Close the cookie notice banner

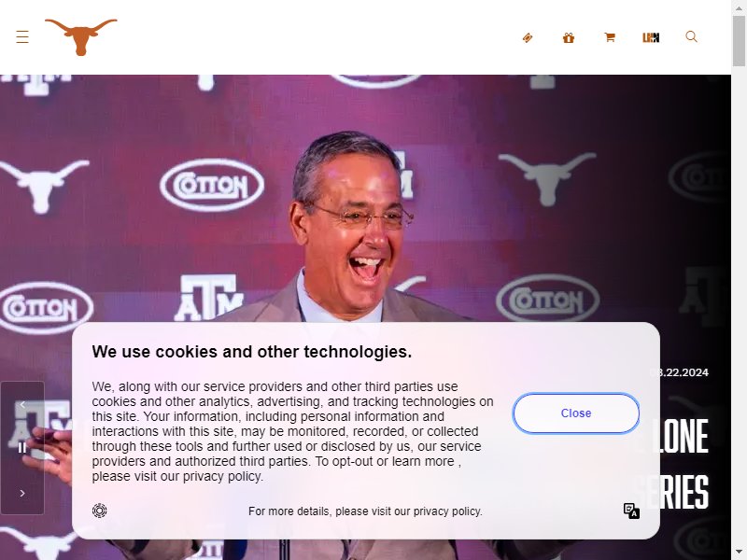(576, 413)
